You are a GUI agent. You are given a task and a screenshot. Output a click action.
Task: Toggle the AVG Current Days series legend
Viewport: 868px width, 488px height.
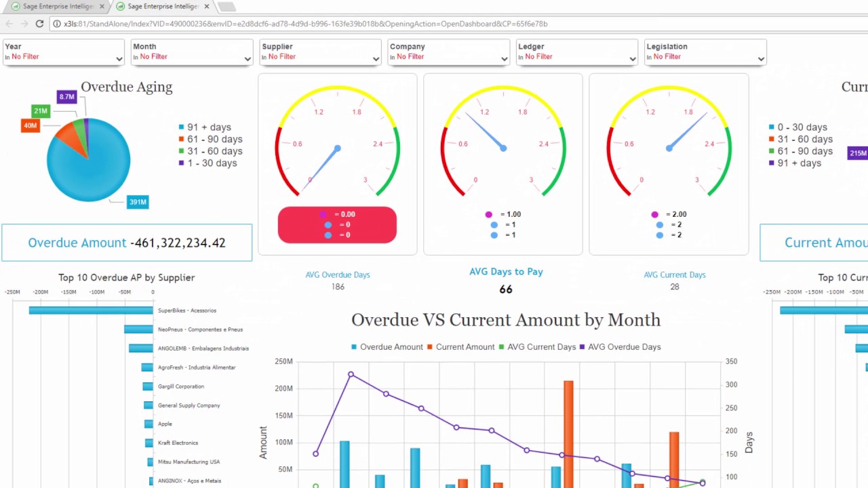coord(537,347)
